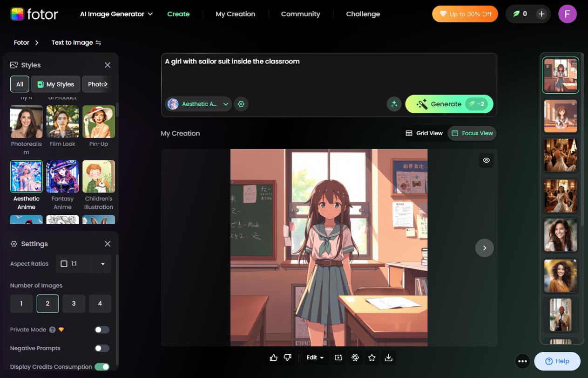588x378 pixels.
Task: Click the Help button
Action: tap(557, 361)
